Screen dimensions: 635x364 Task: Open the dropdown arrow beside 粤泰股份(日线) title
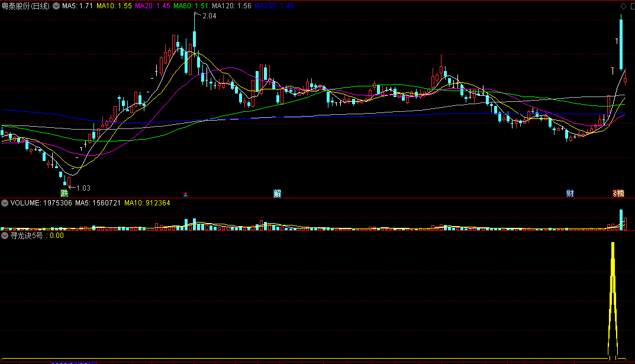point(56,6)
